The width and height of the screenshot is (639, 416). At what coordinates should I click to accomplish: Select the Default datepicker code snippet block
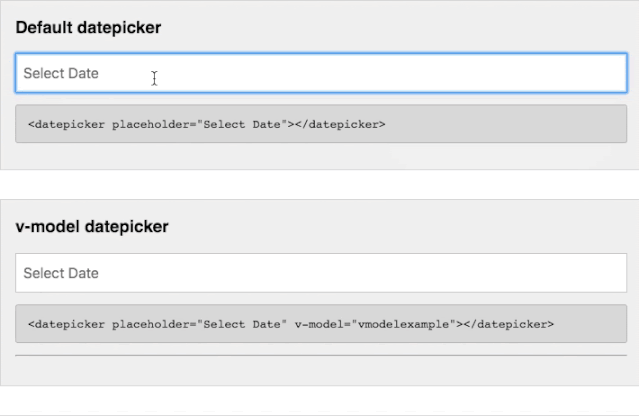[320, 124]
